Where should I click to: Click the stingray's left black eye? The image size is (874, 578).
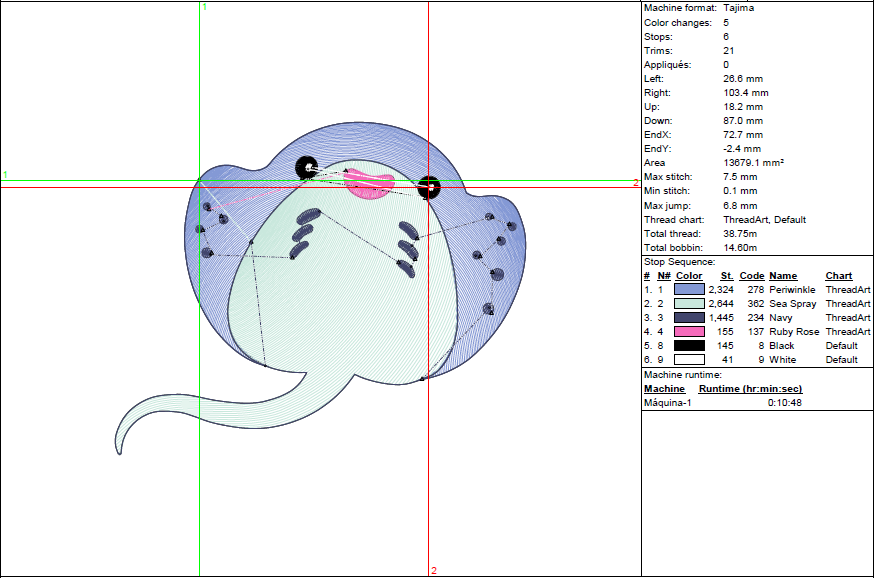click(x=307, y=168)
